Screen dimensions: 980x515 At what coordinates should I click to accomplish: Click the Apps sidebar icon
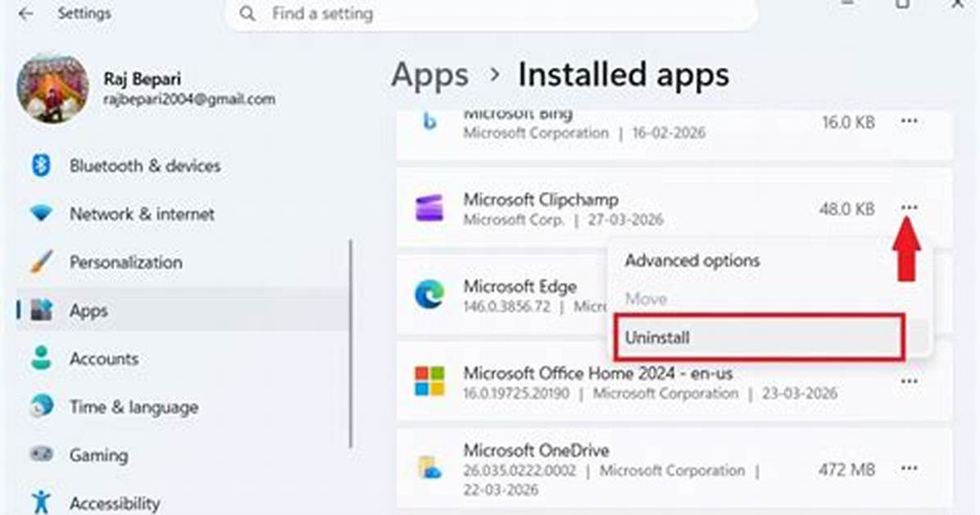click(41, 310)
